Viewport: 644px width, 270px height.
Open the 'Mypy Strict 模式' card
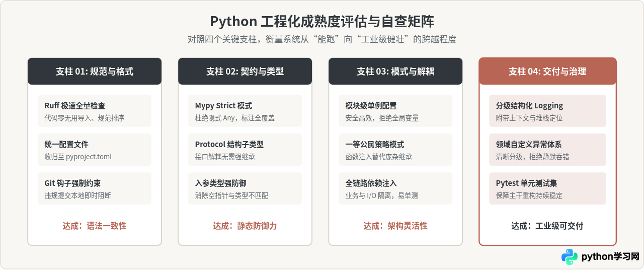coord(245,111)
